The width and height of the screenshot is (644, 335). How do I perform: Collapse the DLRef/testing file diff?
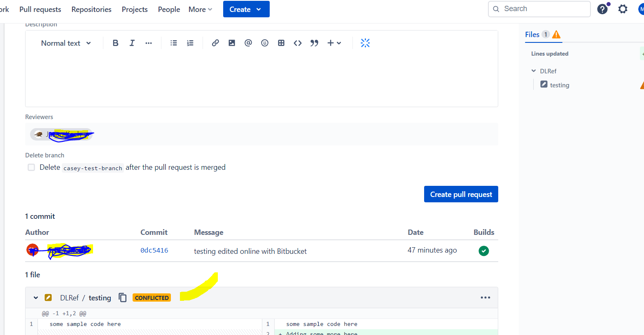tap(36, 298)
